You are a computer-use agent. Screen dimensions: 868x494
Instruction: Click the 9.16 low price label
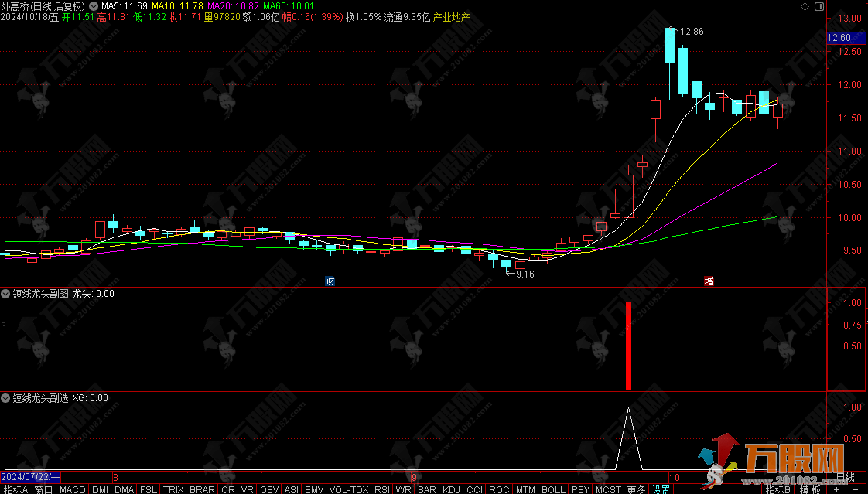(525, 274)
